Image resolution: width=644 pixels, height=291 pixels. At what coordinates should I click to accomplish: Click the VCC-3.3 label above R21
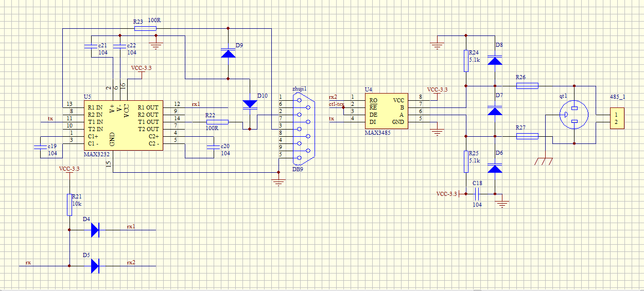coord(69,169)
